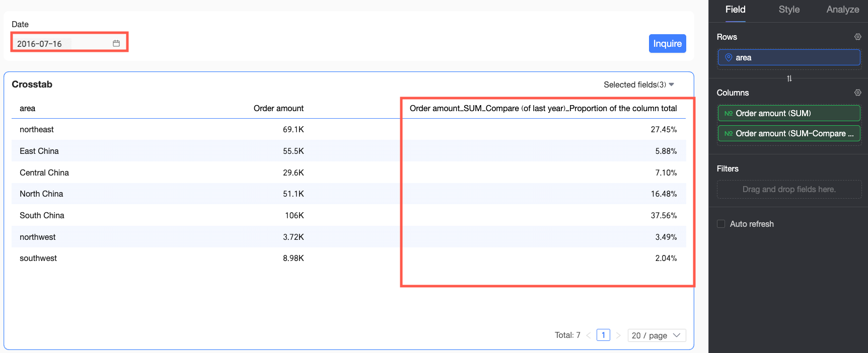Open the calendar icon in Date field
Viewport: 868px width, 353px height.
(116, 43)
